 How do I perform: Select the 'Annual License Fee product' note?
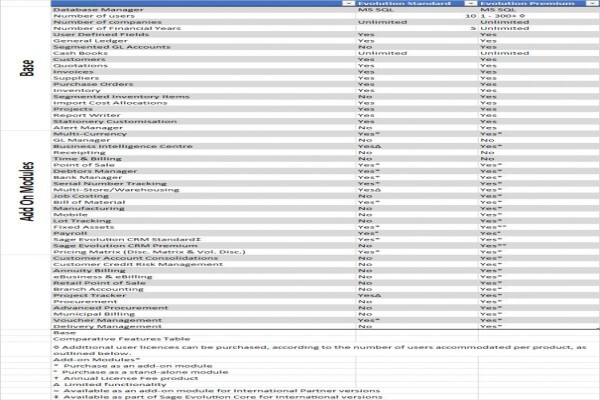pyautogui.click(x=126, y=378)
